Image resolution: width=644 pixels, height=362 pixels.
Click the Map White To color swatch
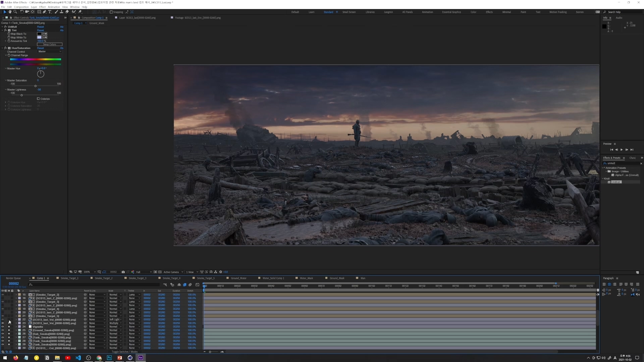tap(39, 38)
